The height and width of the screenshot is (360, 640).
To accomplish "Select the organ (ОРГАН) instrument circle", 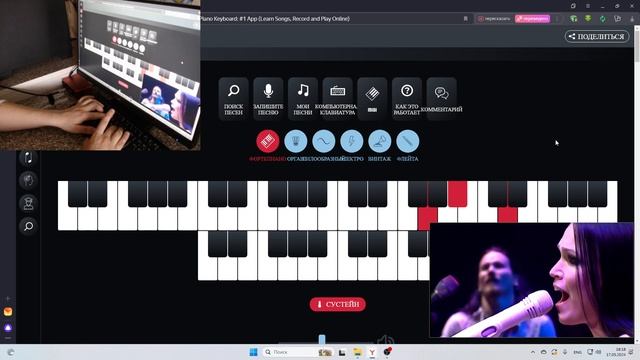I will point(296,141).
